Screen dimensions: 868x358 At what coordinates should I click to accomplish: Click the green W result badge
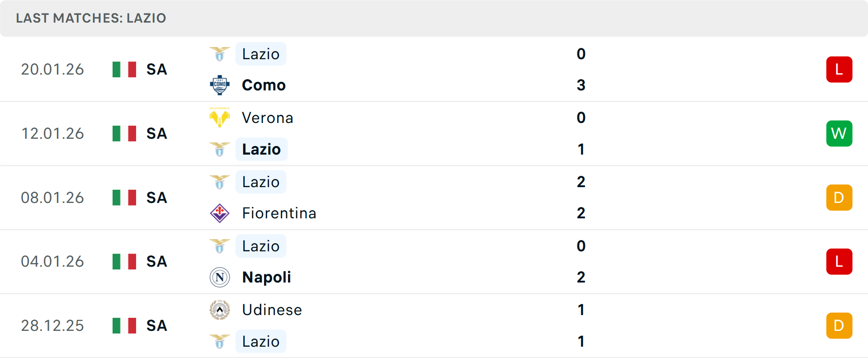click(x=839, y=133)
